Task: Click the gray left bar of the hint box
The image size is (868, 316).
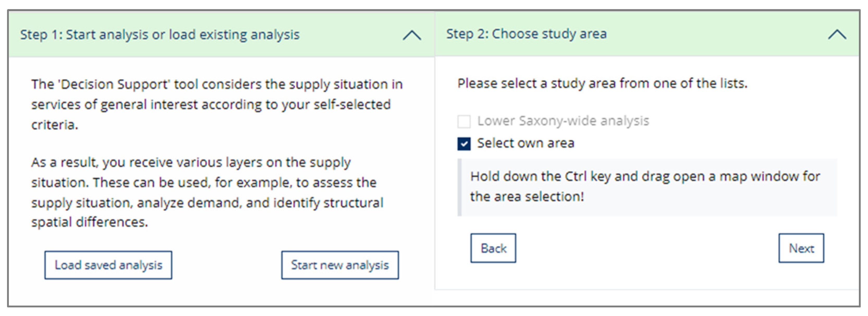Action: 459,187
